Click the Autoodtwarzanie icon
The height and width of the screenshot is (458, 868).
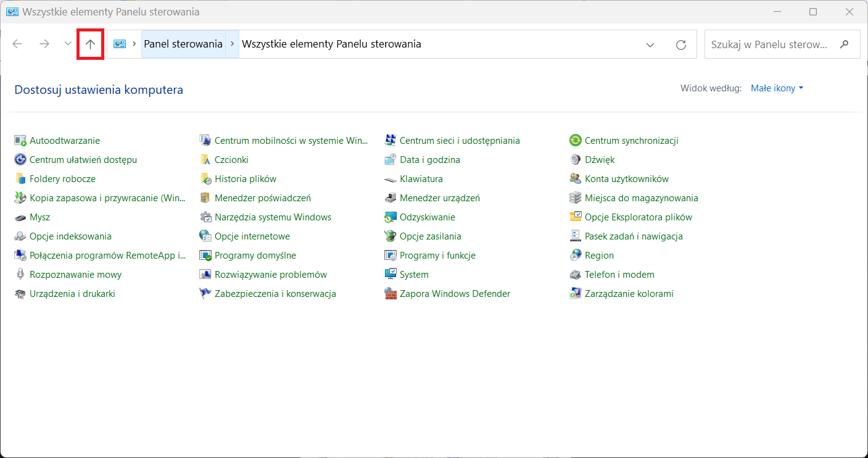tap(20, 141)
